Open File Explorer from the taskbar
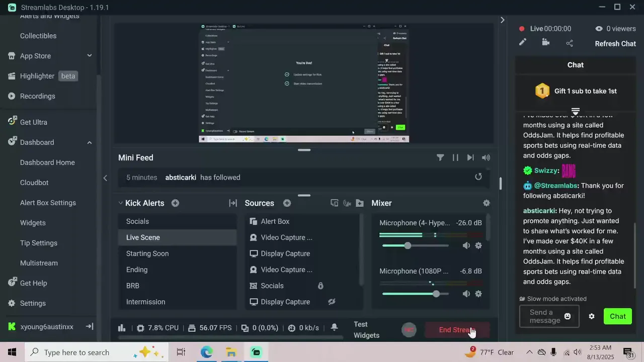This screenshot has width=644, height=362. pyautogui.click(x=231, y=352)
